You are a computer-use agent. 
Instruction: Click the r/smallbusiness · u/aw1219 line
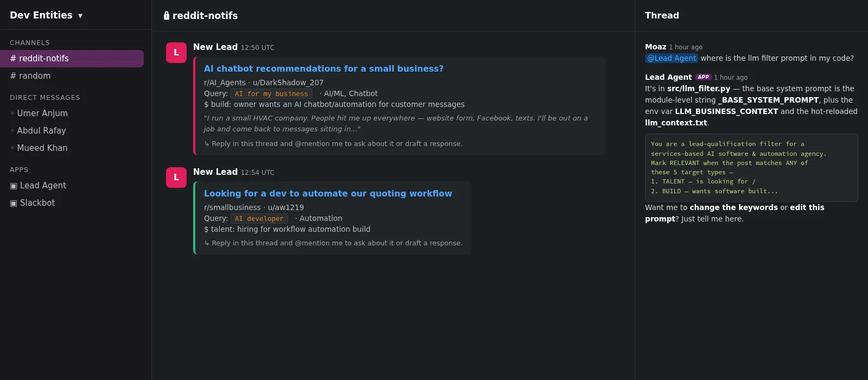(x=254, y=207)
